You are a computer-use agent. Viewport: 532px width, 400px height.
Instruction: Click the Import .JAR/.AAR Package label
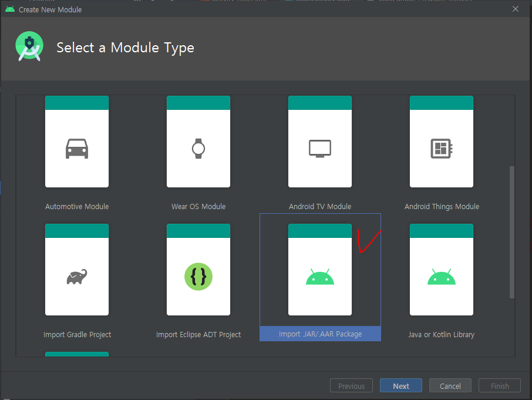320,334
